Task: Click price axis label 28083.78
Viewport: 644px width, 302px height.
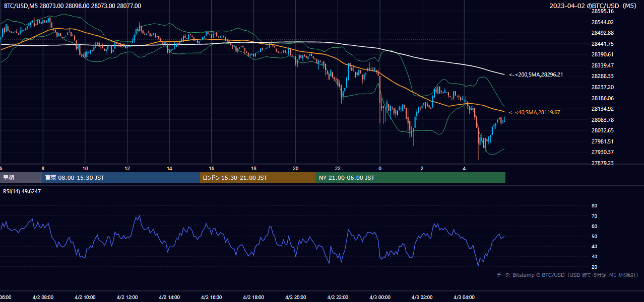Action: coord(602,120)
